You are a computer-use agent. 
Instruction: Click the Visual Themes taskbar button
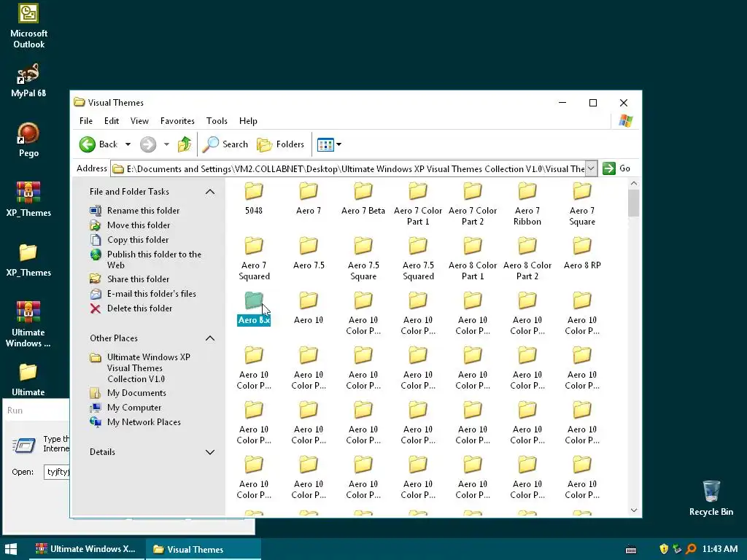203,549
